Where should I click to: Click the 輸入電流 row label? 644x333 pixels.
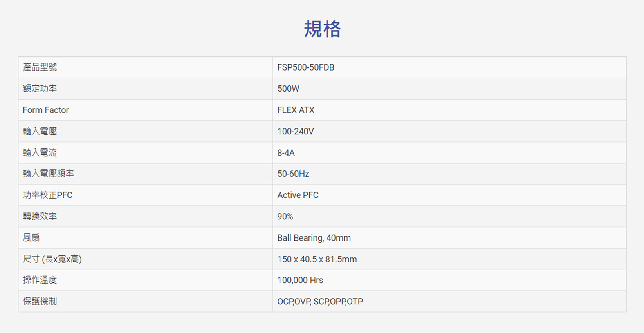(40, 153)
